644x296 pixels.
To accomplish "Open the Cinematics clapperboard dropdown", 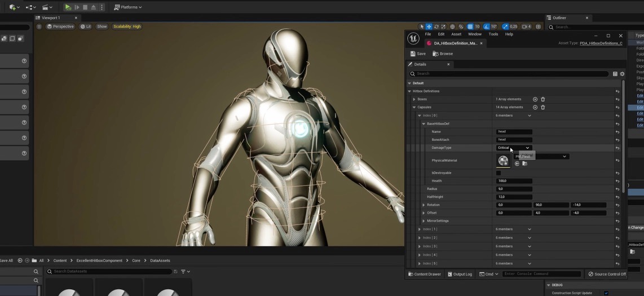I will (47, 7).
